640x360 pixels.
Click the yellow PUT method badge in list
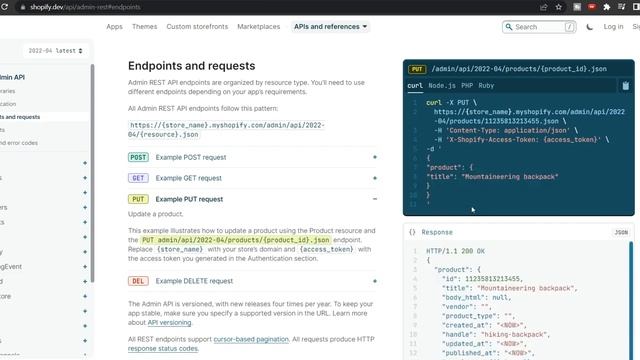click(x=138, y=199)
